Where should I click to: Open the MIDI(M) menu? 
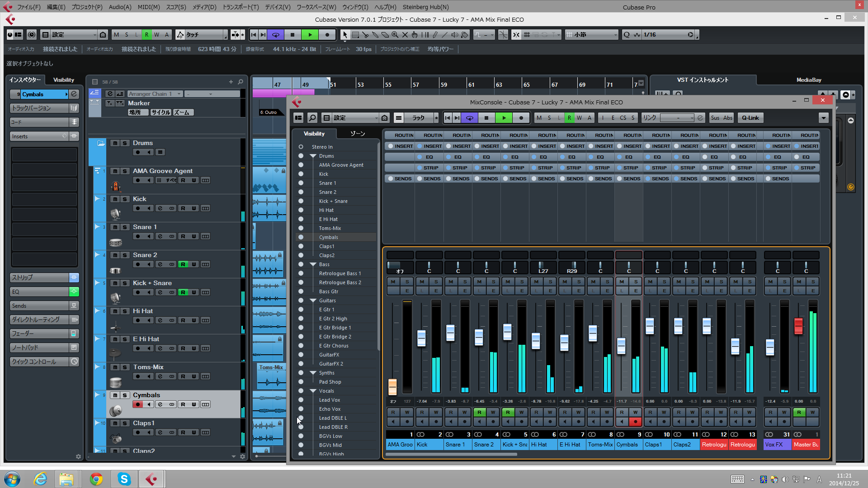[x=149, y=7]
